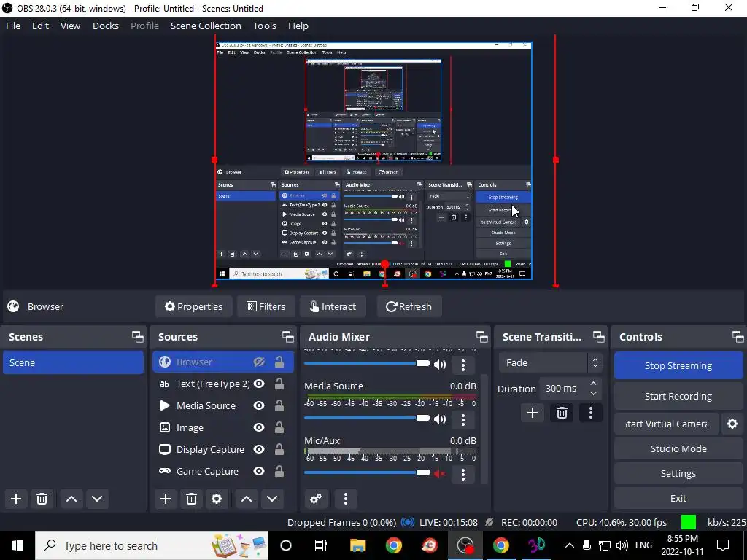Toggle the lock on the Image source
This screenshot has width=747, height=560.
click(x=279, y=427)
